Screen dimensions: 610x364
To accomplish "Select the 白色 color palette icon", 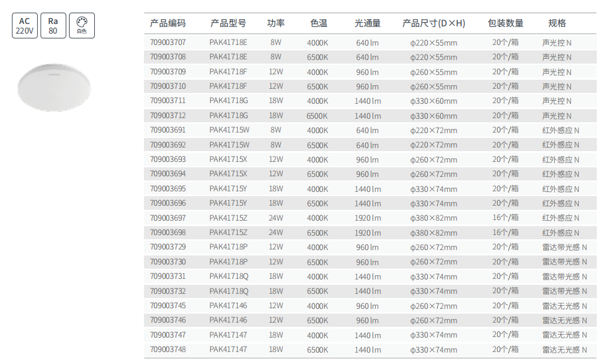I will tap(82, 25).
